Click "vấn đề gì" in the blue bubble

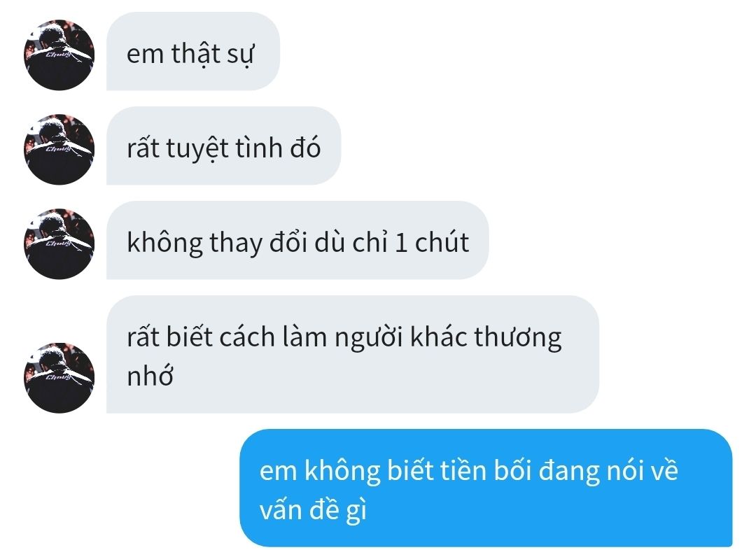click(313, 510)
